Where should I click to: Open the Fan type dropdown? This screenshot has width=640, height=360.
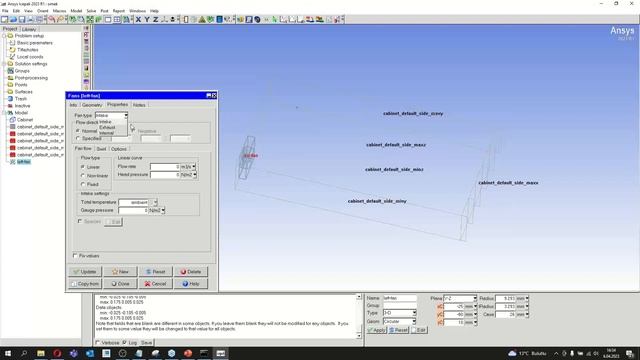coord(111,116)
